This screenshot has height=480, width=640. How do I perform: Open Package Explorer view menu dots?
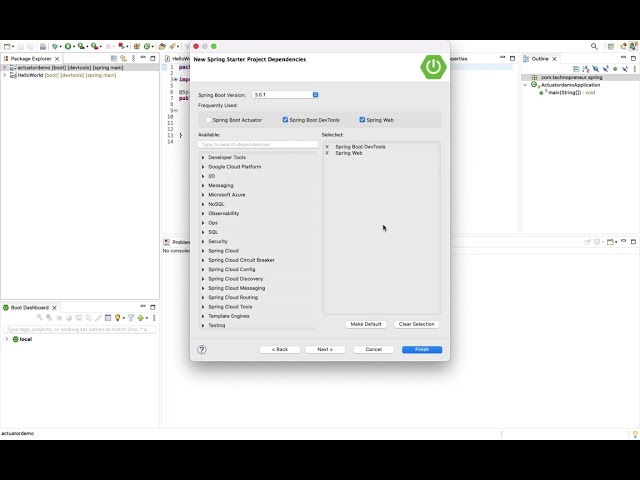click(x=133, y=58)
